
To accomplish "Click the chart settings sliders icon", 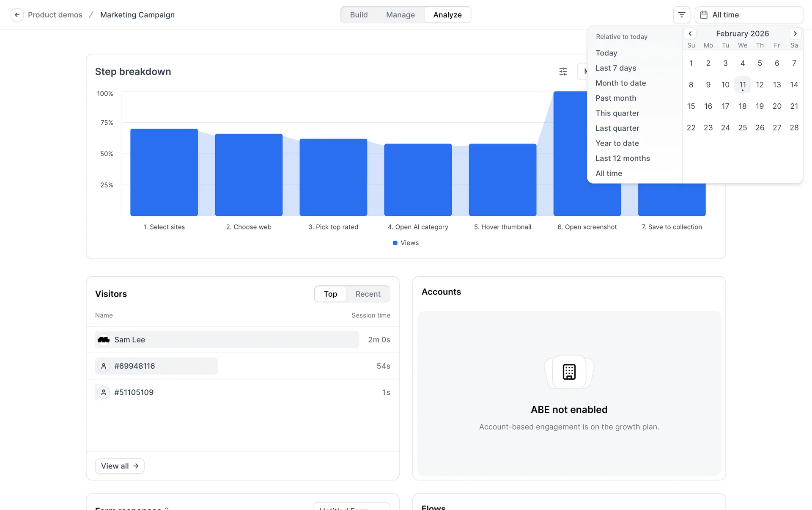I will (x=563, y=72).
